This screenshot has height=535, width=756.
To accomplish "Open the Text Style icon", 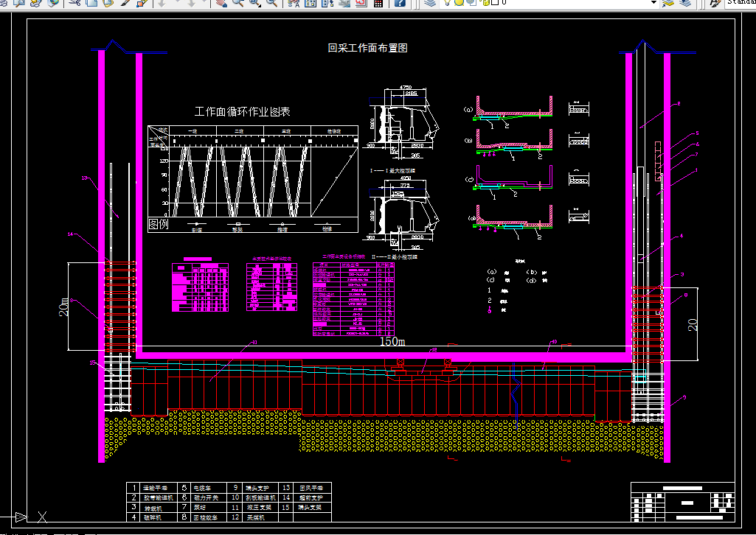I will click(x=715, y=2).
